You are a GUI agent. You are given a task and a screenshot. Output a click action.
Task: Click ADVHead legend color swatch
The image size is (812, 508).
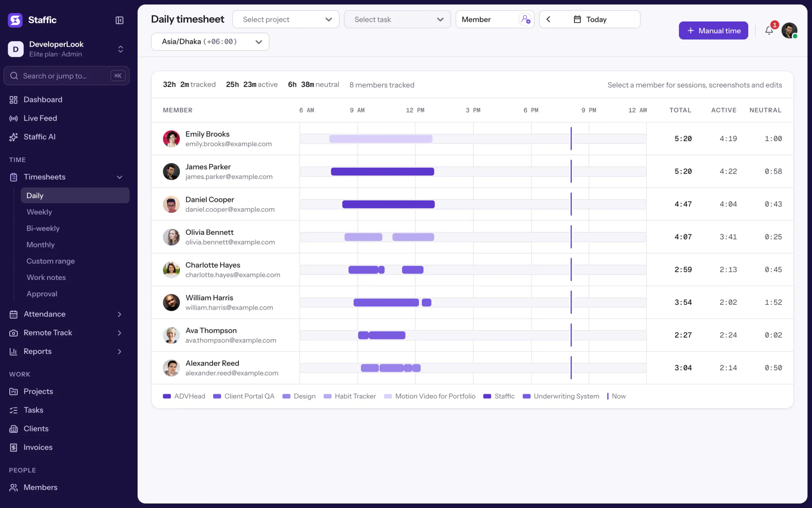pos(167,396)
